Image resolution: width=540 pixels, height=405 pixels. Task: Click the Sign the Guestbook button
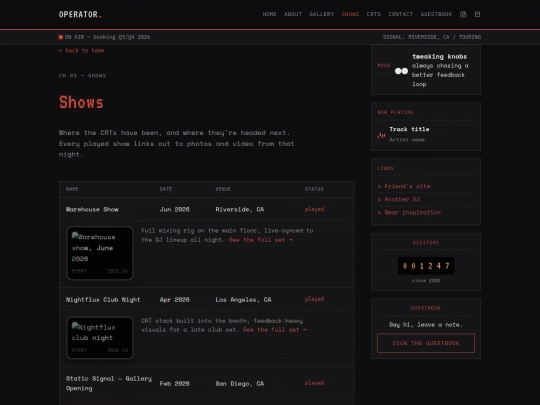pos(426,343)
